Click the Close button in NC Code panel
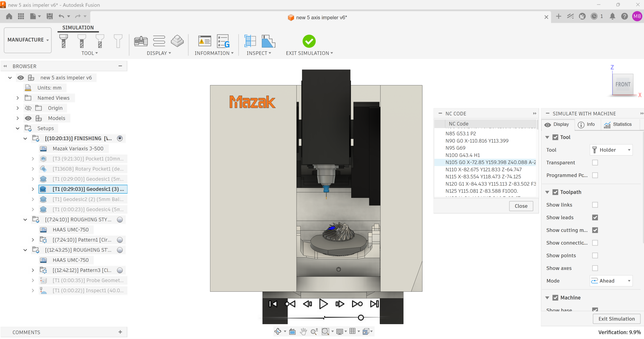The width and height of the screenshot is (644, 339). click(x=521, y=206)
